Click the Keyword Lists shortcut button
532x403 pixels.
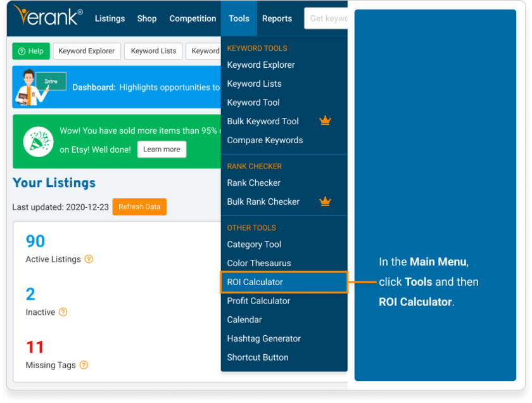[x=153, y=51]
